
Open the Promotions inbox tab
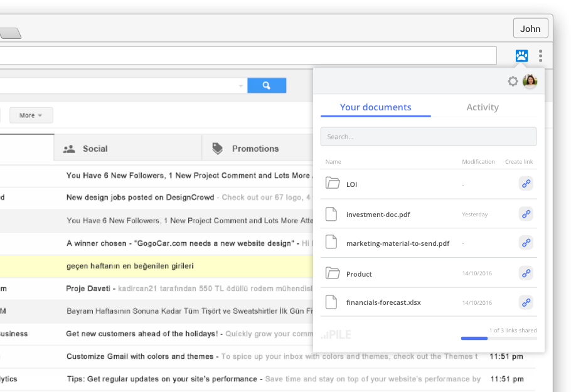[257, 148]
